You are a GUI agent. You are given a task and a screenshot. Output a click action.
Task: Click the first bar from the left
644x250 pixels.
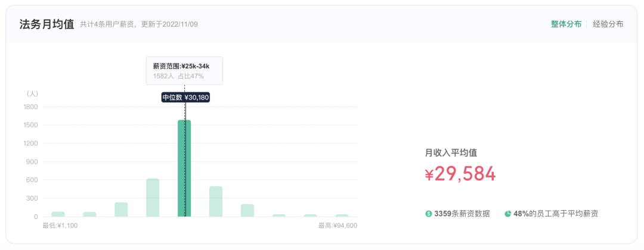58,214
